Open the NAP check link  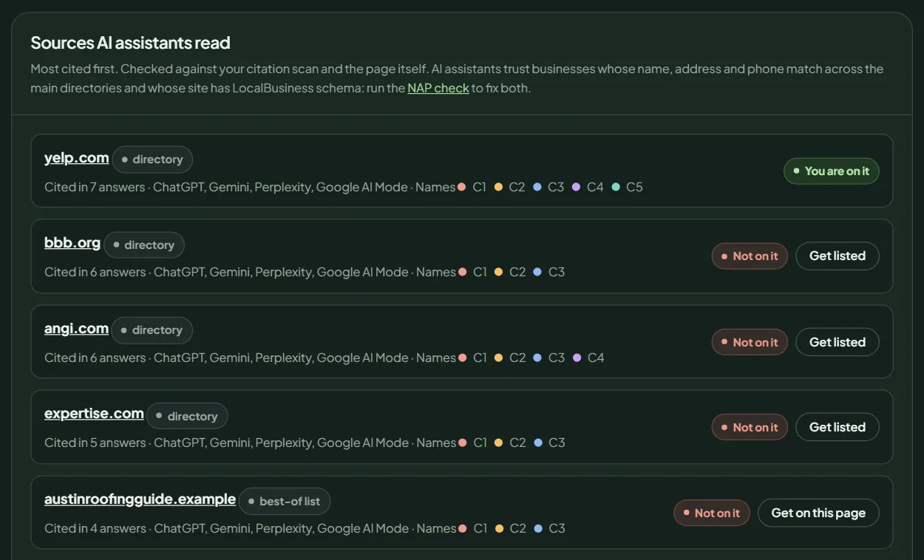pyautogui.click(x=438, y=88)
